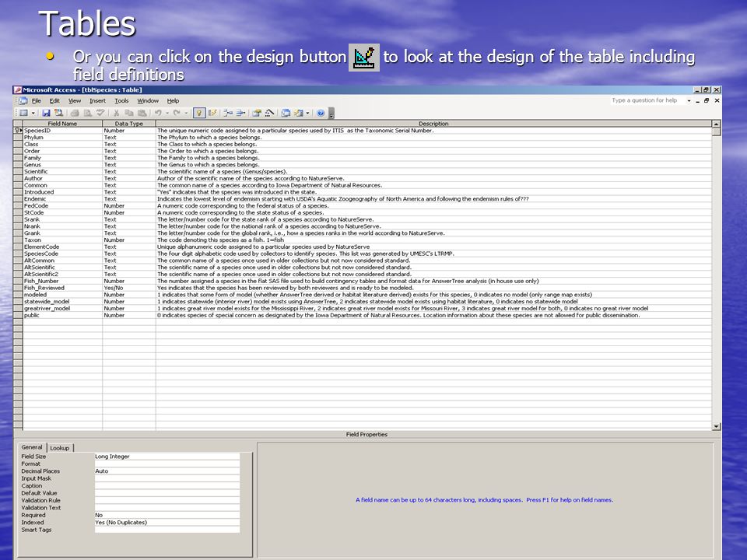Click the Build toolbar icon
Screen dimensions: 747x560
pyautogui.click(x=270, y=113)
